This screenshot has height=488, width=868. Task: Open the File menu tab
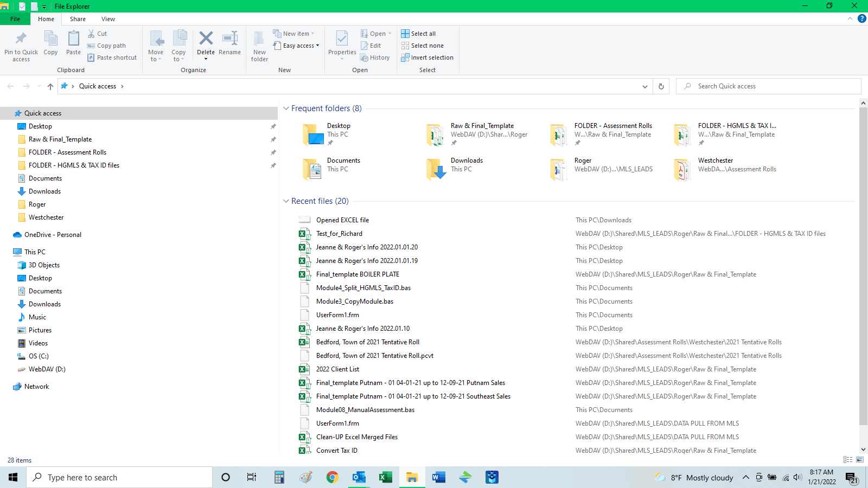point(15,19)
